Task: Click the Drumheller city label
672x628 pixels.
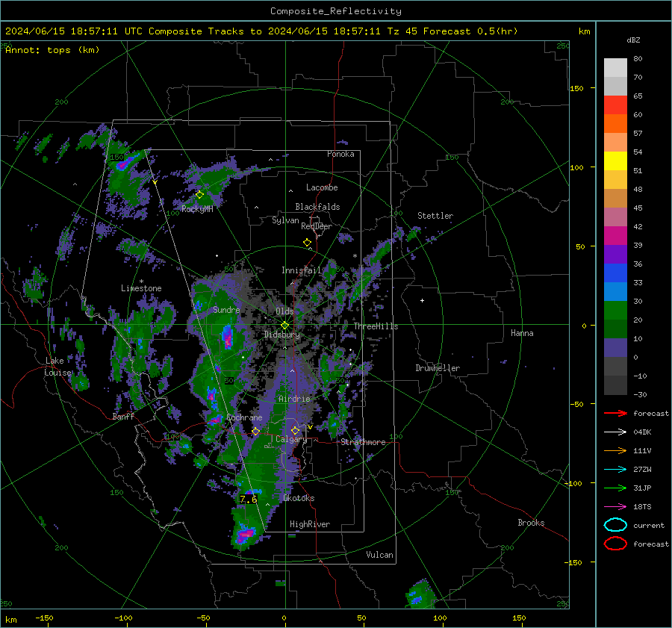Action: pos(438,368)
